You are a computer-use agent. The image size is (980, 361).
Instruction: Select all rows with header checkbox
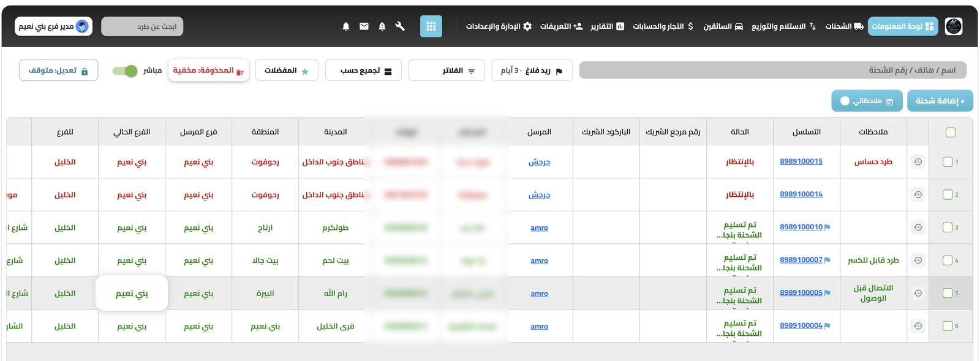click(951, 132)
